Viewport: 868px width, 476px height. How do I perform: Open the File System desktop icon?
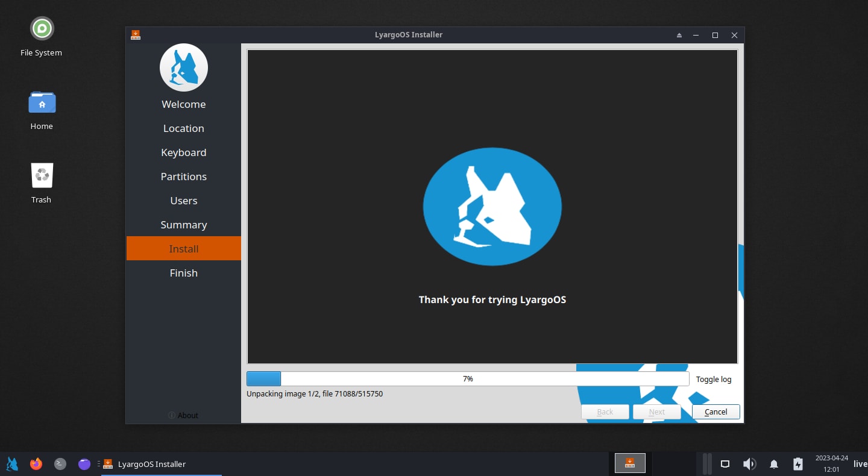coord(42,36)
